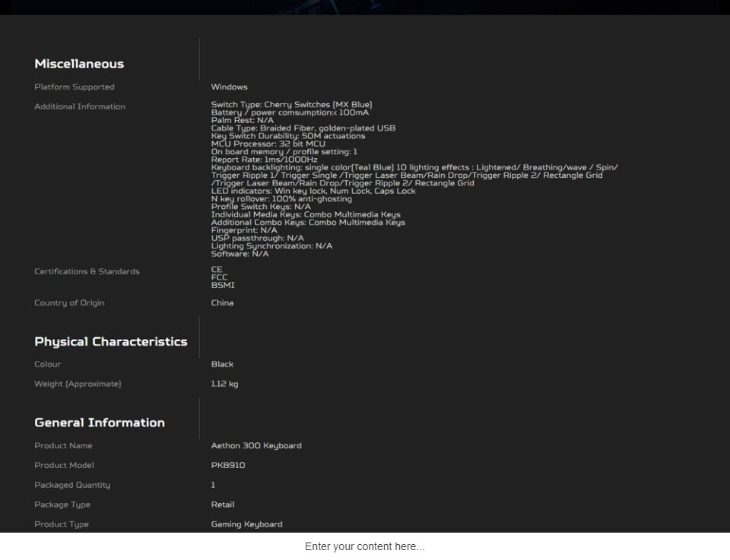Select the 'Packaged Quantity' label
Viewport: 730px width, 560px height.
pyautogui.click(x=72, y=485)
